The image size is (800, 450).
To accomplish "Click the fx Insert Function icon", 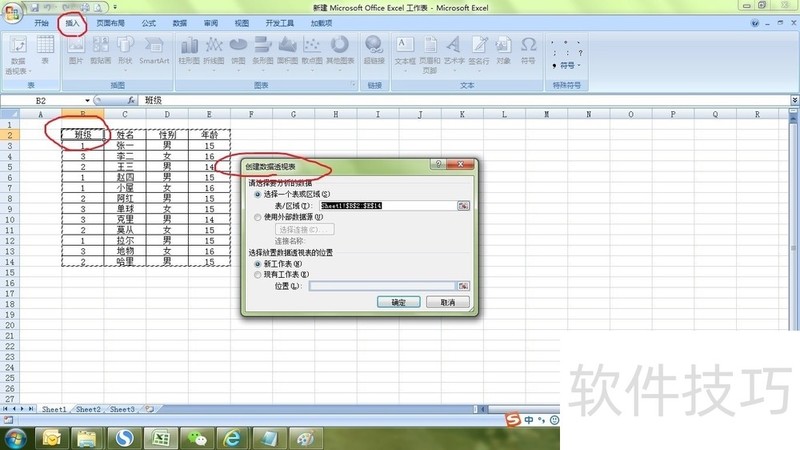I will tap(131, 101).
